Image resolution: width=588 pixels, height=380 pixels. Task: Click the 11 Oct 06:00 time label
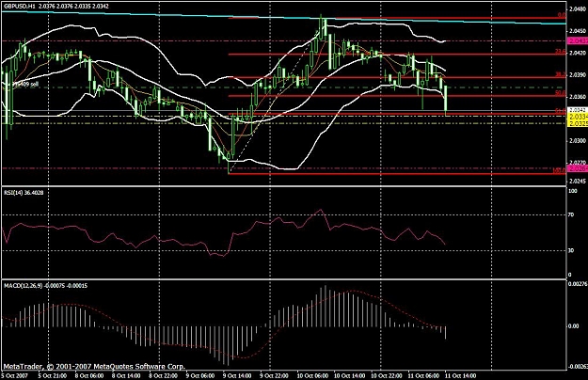(423, 376)
